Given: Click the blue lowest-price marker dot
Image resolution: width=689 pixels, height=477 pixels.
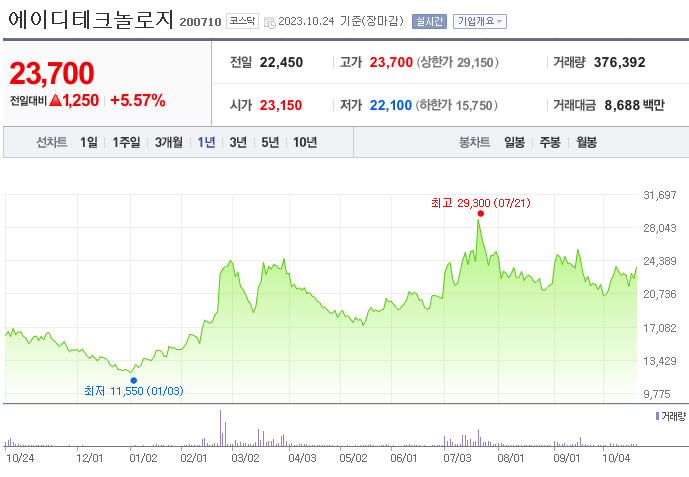Looking at the screenshot, I should coord(134,380).
